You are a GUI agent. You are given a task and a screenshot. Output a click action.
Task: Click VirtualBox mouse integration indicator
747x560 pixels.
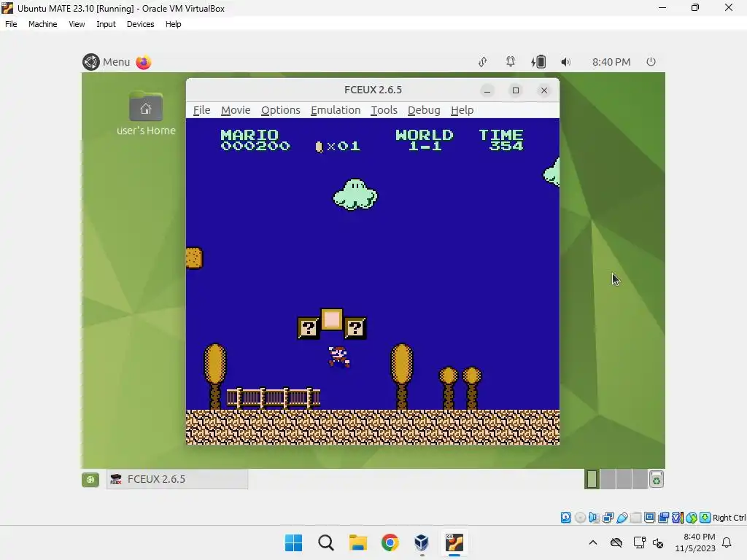pyautogui.click(x=692, y=517)
